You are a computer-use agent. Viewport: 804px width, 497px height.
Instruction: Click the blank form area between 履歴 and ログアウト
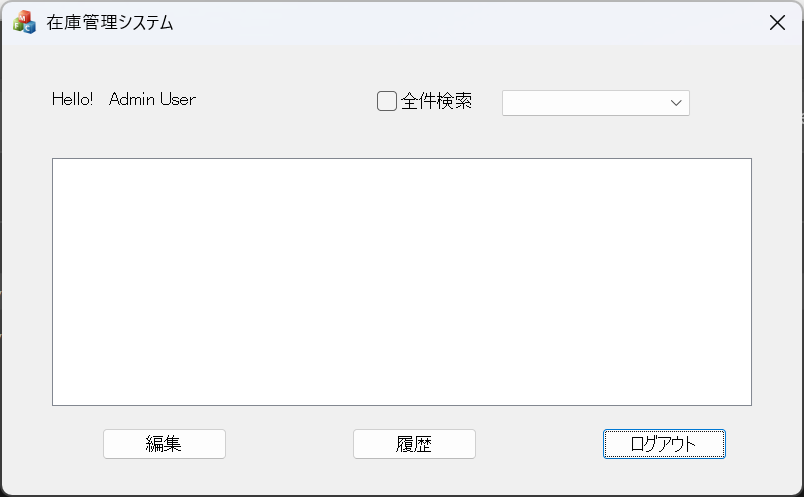(540, 444)
